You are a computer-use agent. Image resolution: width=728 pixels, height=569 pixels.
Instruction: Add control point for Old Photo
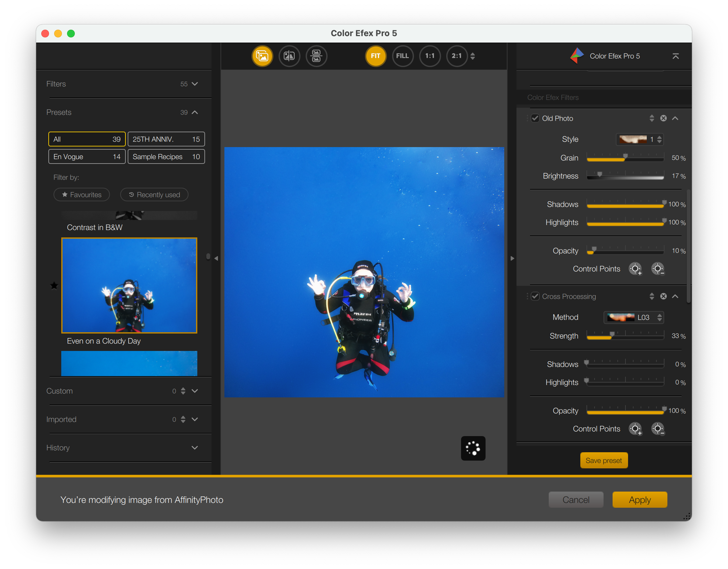coord(635,269)
